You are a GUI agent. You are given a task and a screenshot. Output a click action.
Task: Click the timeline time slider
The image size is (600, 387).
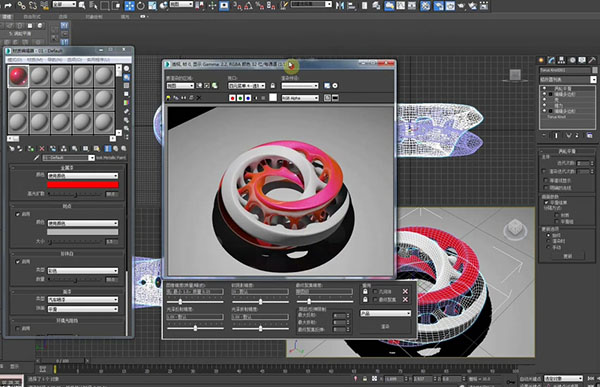pos(63,361)
